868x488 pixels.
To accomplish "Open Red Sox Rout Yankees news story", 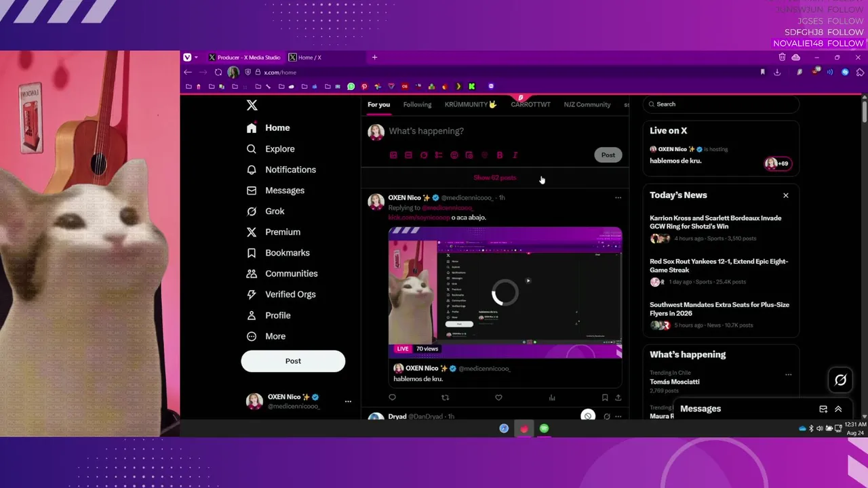I will 720,271.
